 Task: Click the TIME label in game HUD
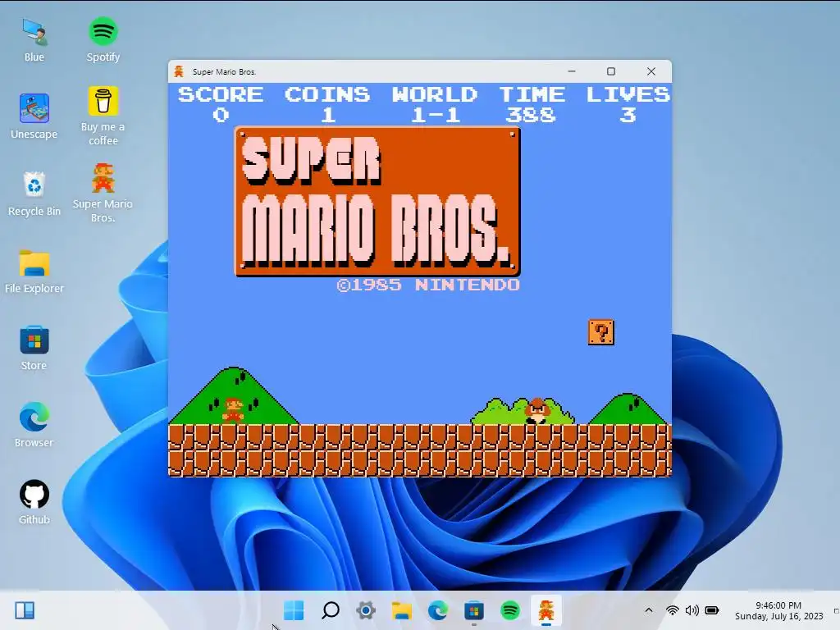[532, 94]
